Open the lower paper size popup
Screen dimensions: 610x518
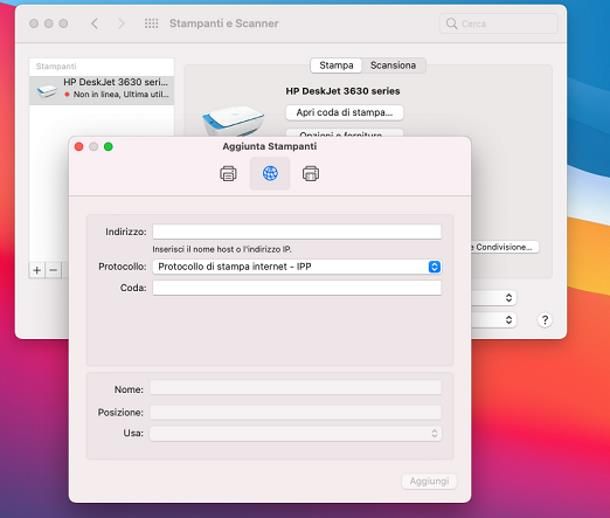point(494,320)
